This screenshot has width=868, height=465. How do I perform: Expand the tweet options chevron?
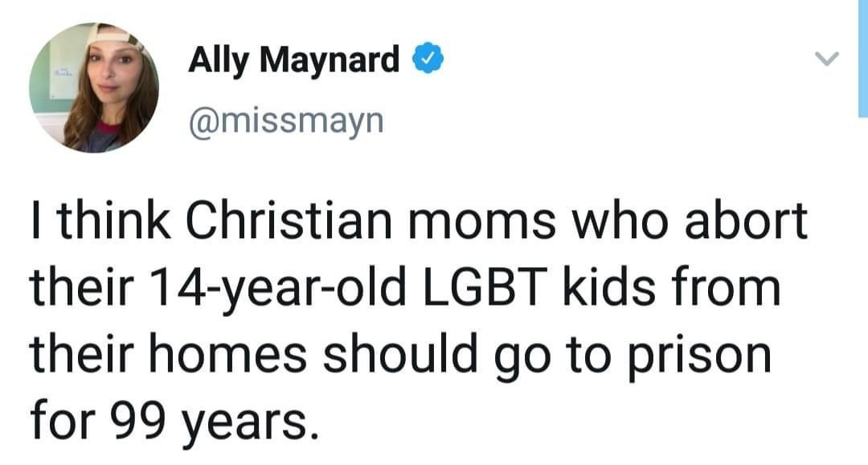[x=828, y=58]
